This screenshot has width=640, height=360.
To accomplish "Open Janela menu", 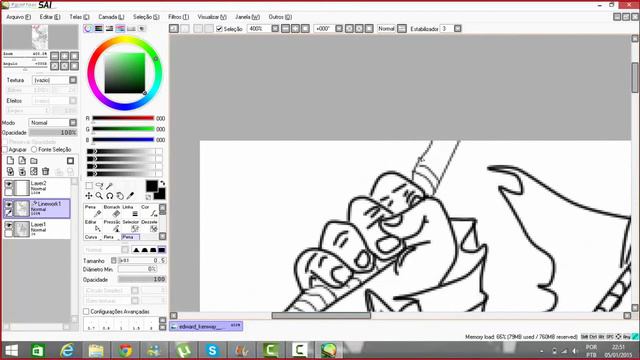I will pos(247,17).
